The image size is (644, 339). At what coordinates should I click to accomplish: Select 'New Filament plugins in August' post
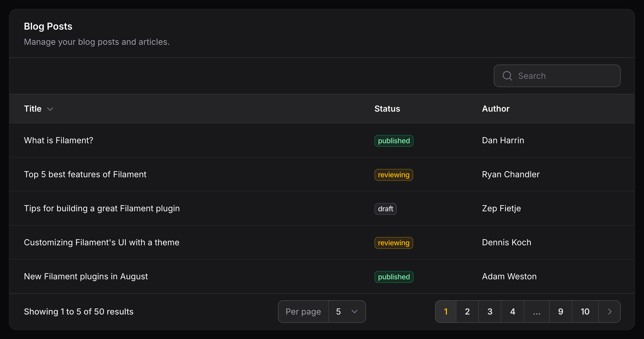click(86, 277)
